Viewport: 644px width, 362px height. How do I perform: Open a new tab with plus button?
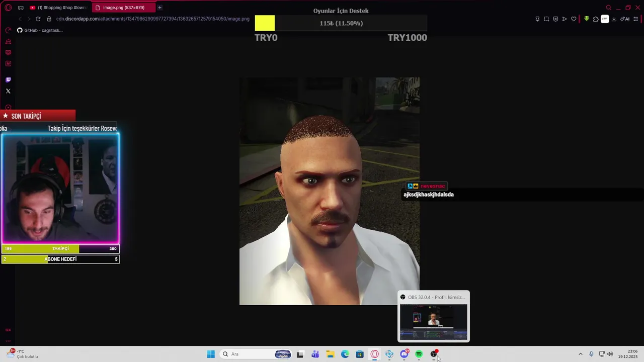(160, 8)
